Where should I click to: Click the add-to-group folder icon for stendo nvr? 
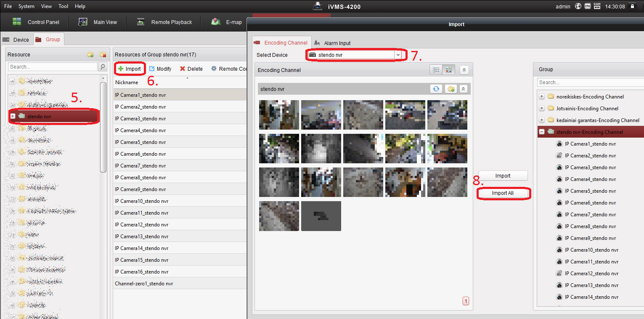pyautogui.click(x=451, y=89)
